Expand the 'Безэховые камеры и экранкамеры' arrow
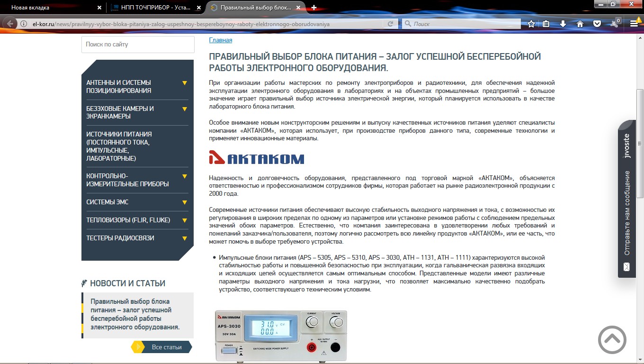The image size is (644, 364). click(185, 109)
